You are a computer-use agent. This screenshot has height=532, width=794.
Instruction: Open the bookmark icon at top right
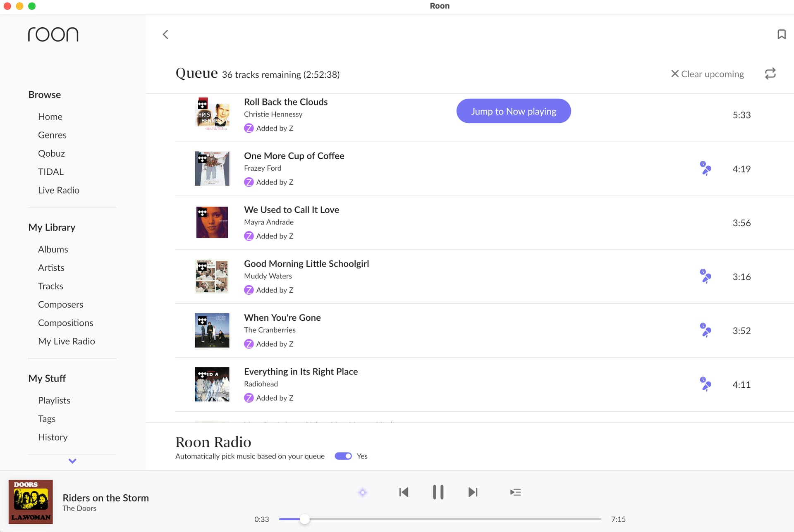(x=781, y=34)
